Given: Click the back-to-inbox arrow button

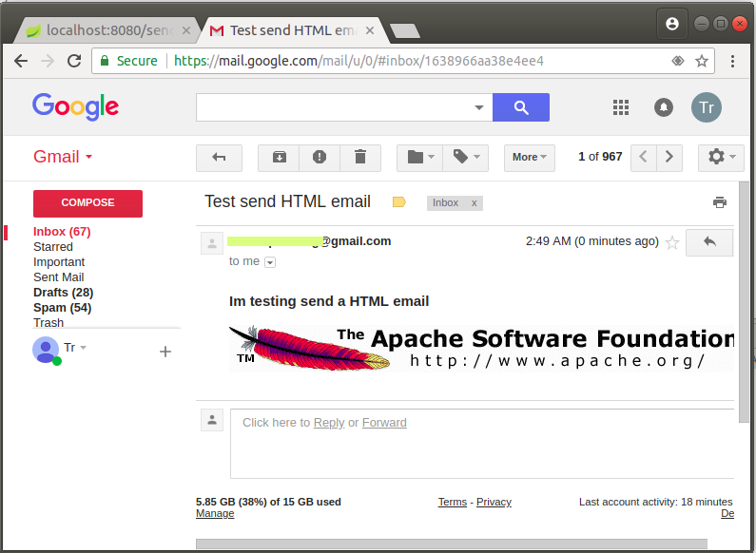Looking at the screenshot, I should (x=219, y=158).
